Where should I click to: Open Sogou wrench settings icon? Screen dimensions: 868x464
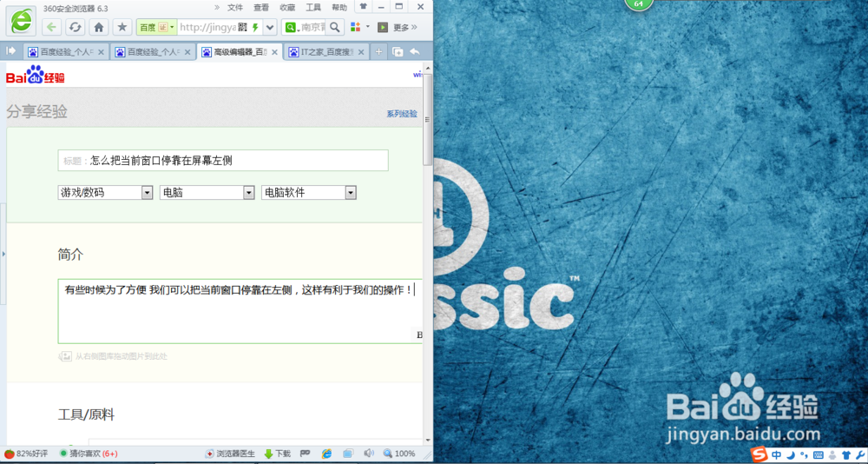pos(859,455)
